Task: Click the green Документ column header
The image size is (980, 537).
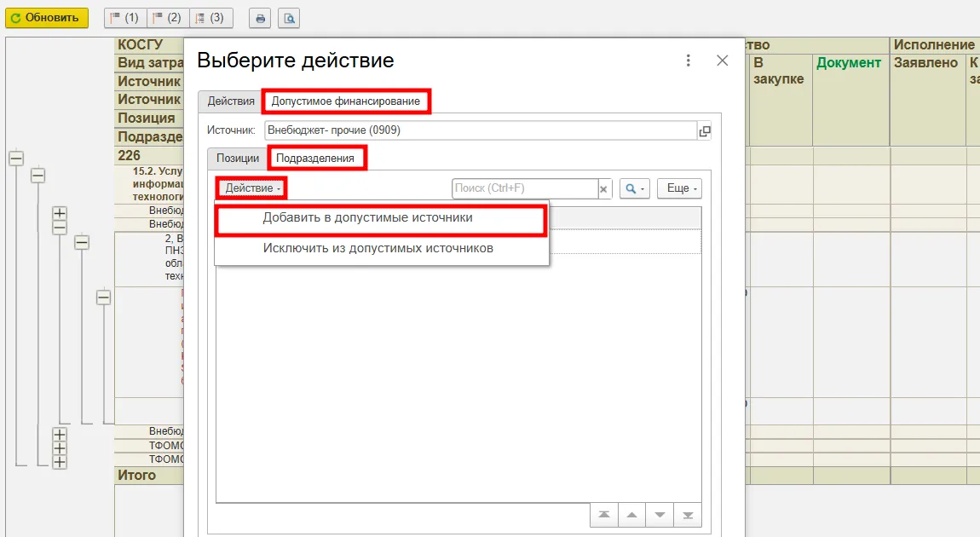Action: (849, 62)
